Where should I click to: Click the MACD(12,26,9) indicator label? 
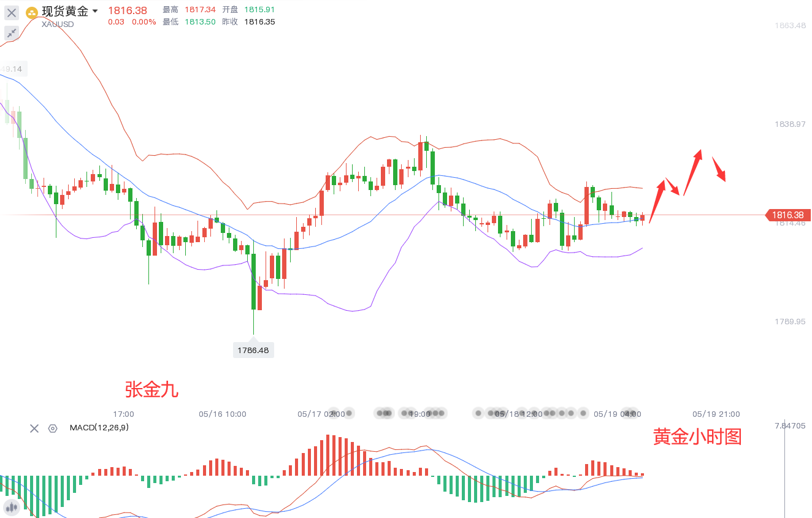coord(99,428)
